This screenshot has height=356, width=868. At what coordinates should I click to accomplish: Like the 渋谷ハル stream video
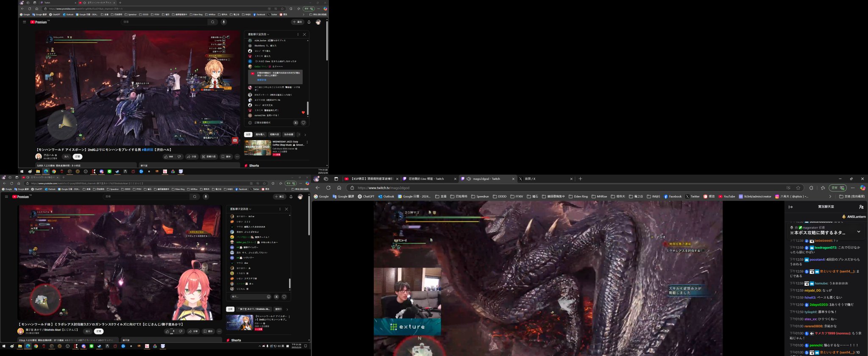[169, 157]
